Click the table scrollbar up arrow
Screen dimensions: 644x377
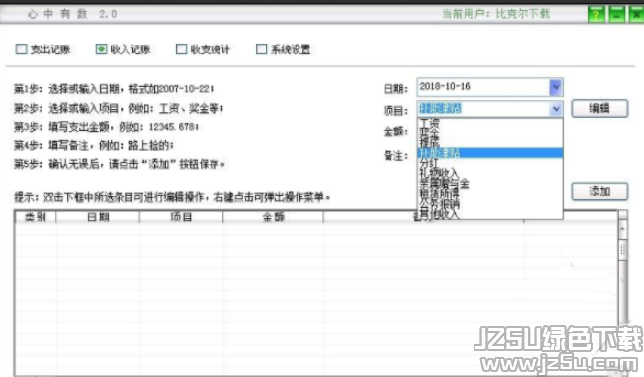[623, 228]
